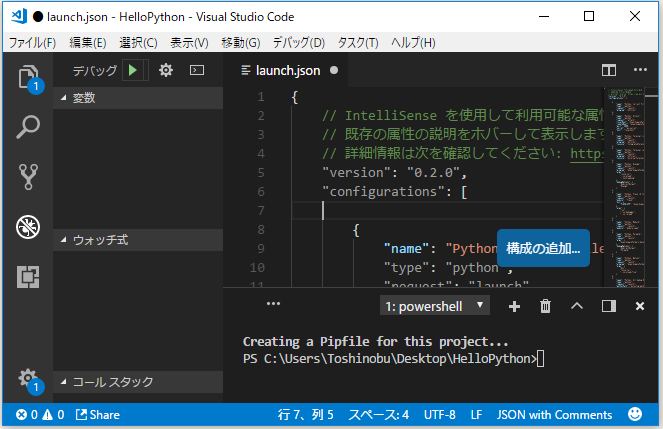
Task: Click the 'Creating a Pipfile' terminal output
Action: (375, 342)
